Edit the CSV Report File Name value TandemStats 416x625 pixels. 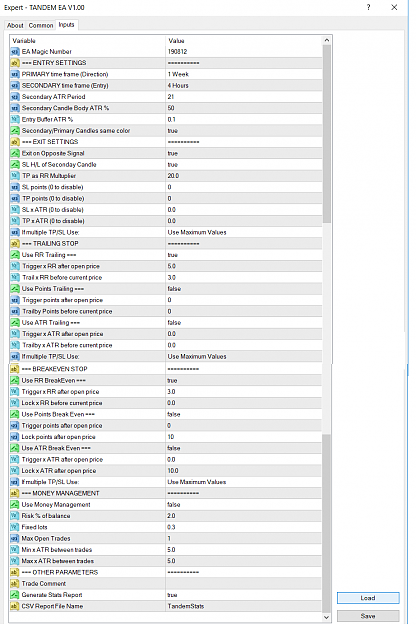click(243, 606)
